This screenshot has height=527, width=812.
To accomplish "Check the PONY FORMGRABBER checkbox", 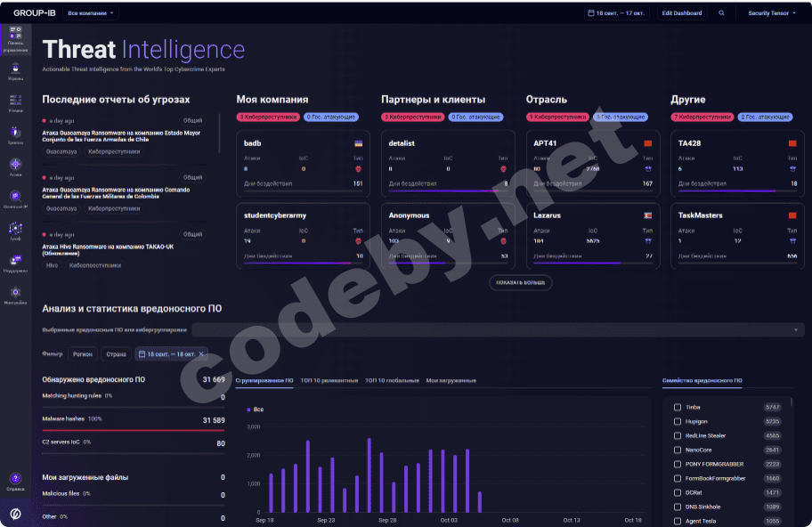I will (678, 465).
